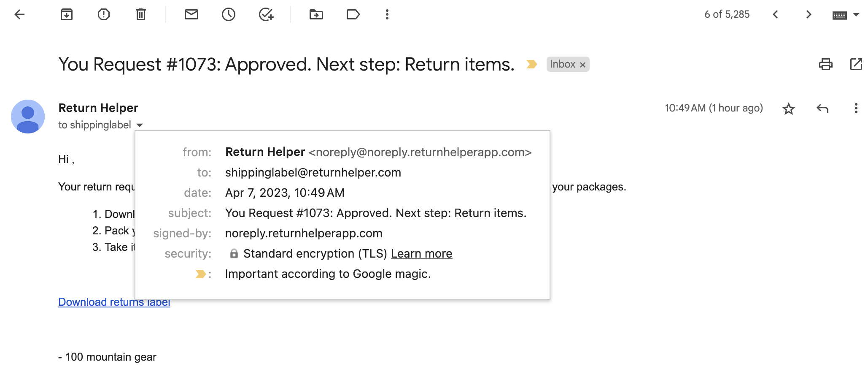Click the date Apr 7, 2023, 10:49 AM
Screen dimensions: 868x375
click(x=285, y=193)
